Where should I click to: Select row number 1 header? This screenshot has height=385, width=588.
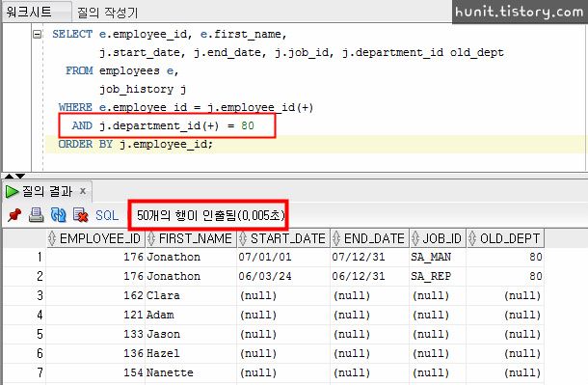point(25,257)
